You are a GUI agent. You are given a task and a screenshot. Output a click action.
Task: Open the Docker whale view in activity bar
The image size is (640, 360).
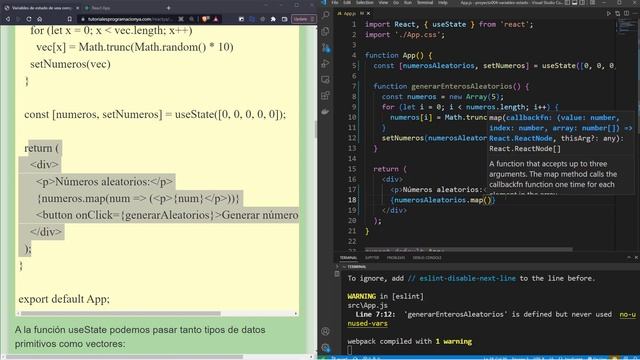click(325, 111)
